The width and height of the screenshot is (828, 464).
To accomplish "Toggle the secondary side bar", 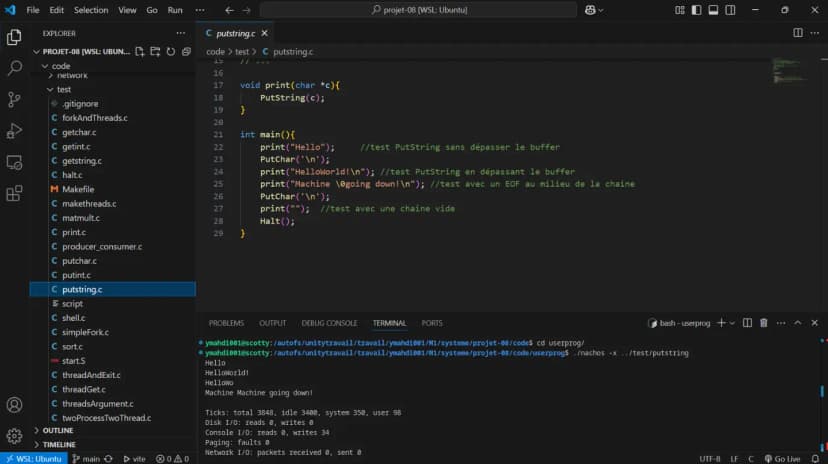I will tap(730, 10).
